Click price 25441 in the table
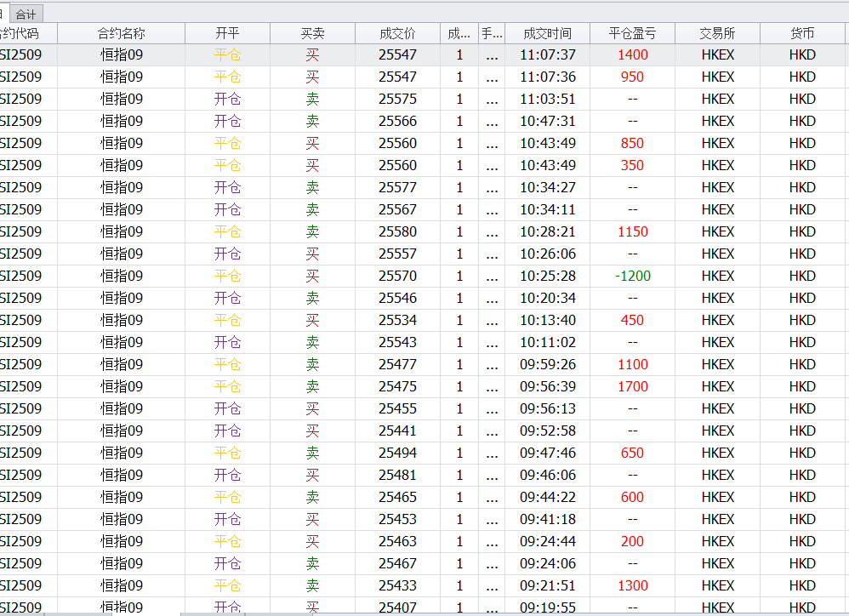Image resolution: width=849 pixels, height=616 pixels. (397, 431)
